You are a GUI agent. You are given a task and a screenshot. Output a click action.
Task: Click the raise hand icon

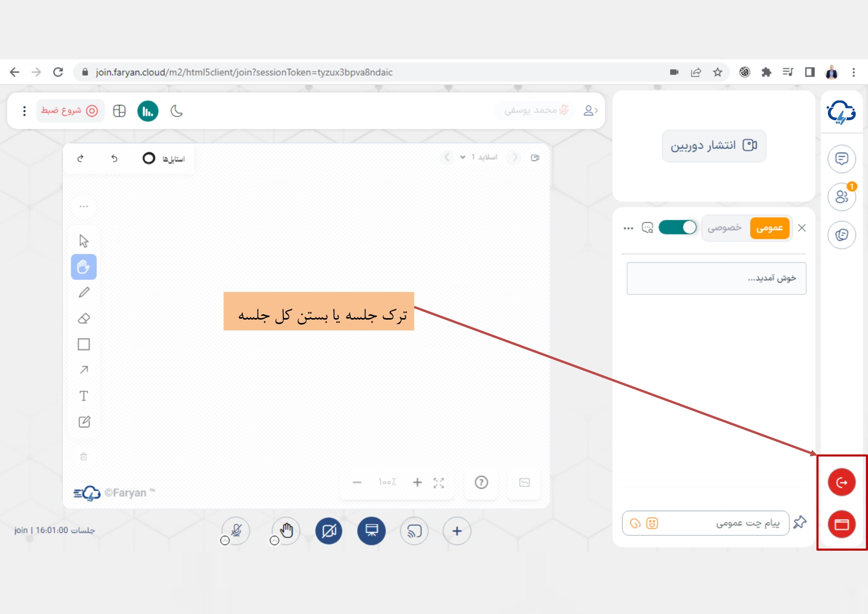tap(286, 531)
